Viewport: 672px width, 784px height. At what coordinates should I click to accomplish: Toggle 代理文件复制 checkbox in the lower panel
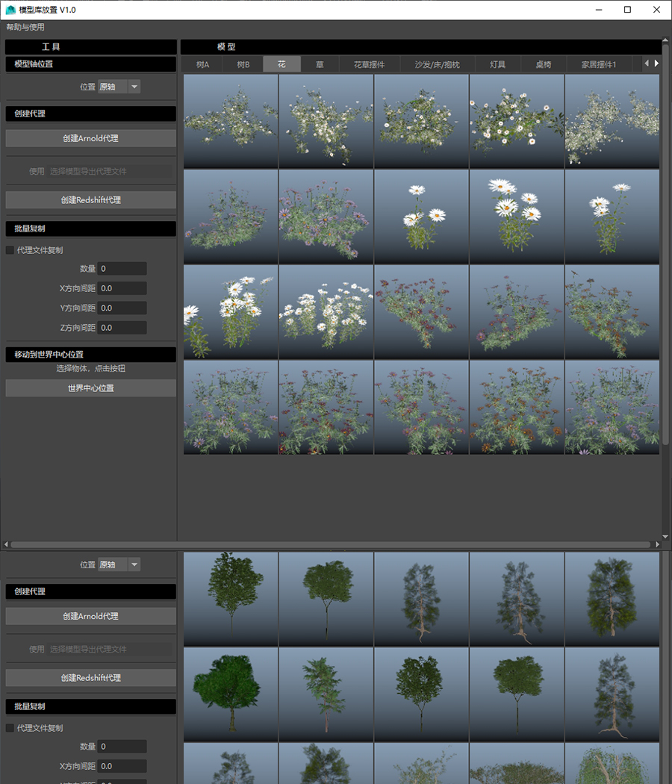pos(10,728)
